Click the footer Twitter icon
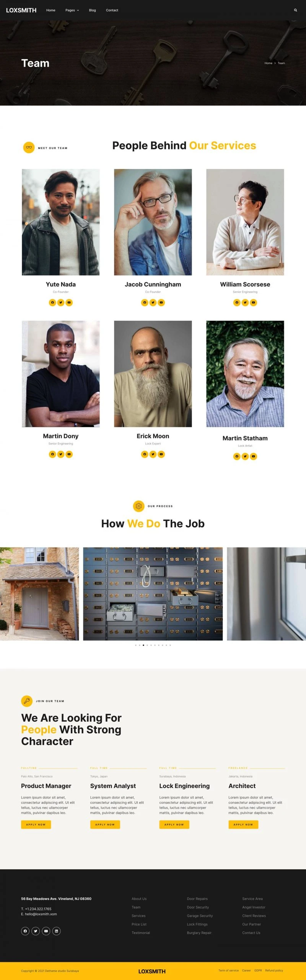The height and width of the screenshot is (980, 306). point(36,931)
